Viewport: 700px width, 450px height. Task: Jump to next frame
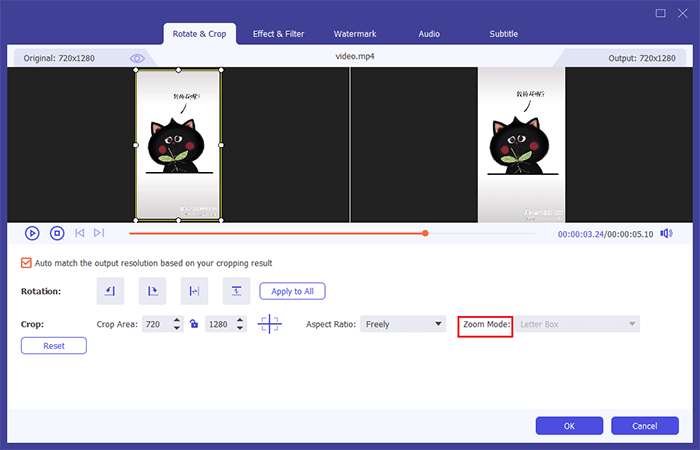coord(99,233)
